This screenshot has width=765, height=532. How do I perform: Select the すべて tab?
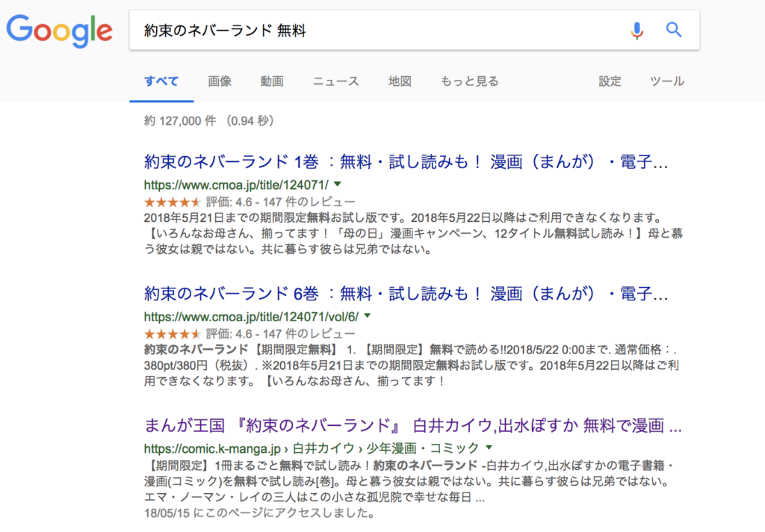pyautogui.click(x=161, y=81)
